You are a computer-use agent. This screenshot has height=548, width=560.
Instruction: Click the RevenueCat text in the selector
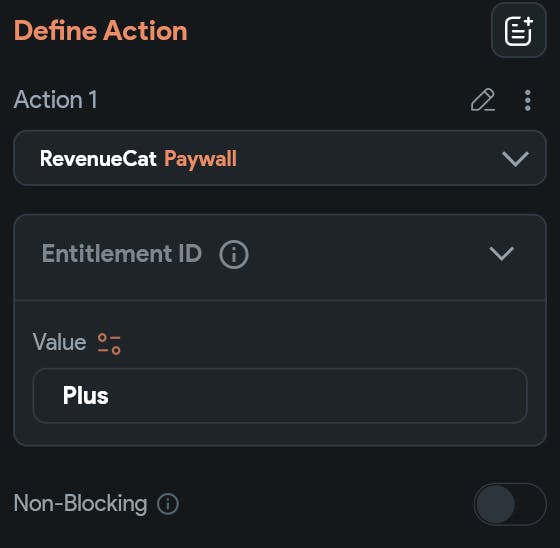[x=98, y=158]
